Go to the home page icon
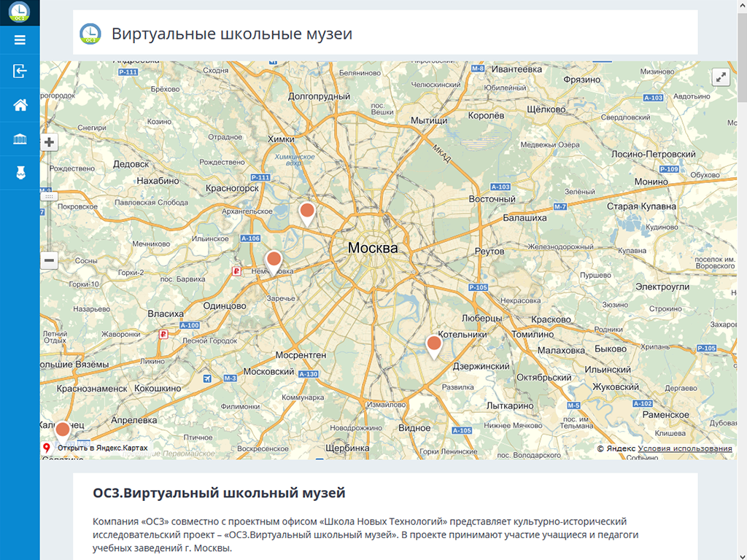747x560 pixels. (x=20, y=105)
